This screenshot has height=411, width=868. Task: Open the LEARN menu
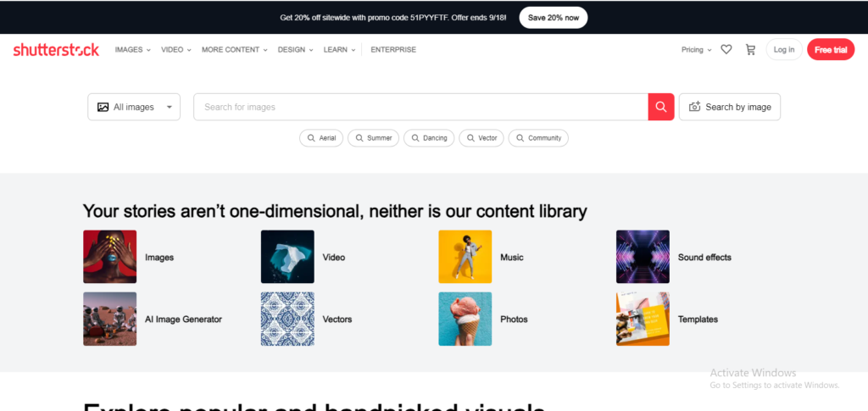(x=339, y=50)
